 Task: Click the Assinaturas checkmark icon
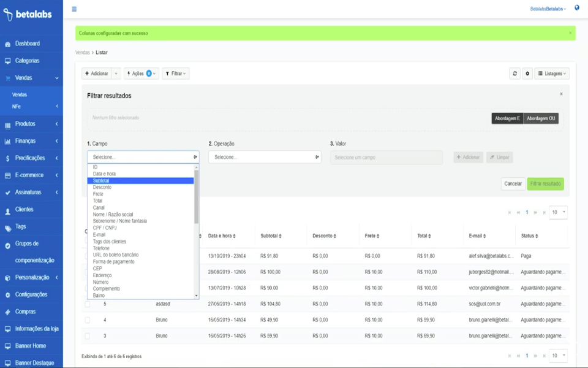click(7, 193)
